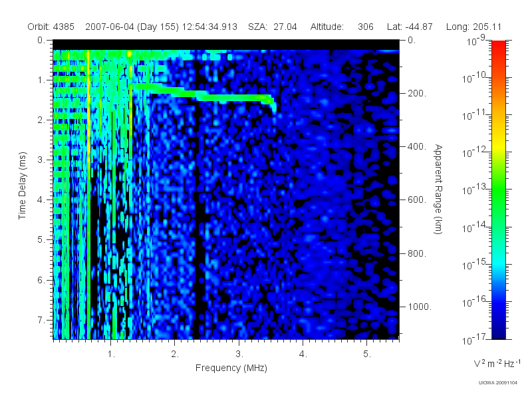532x399 pixels.
Task: Click the '5.' frequency axis tick label
Action: coord(367,354)
